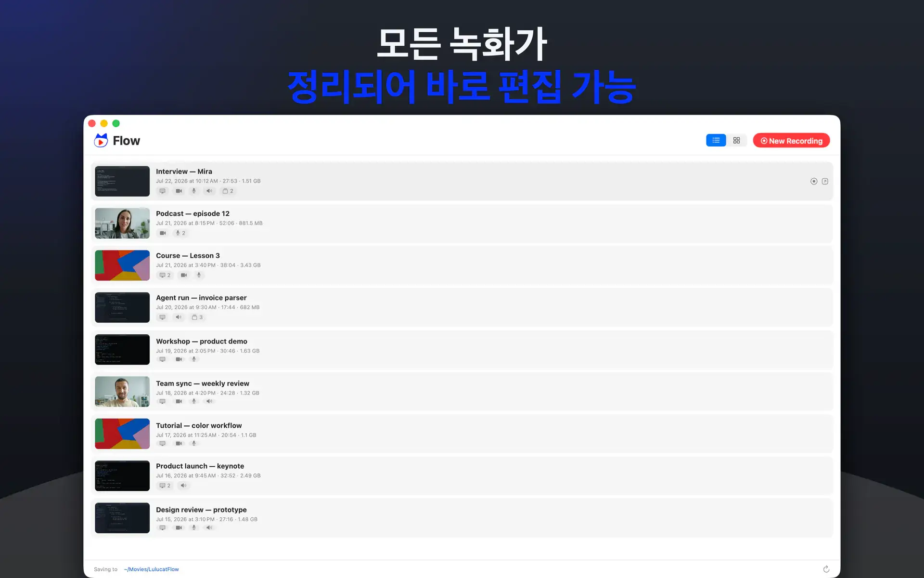Click the speaker icon under Team sync — weekly review
This screenshot has width=924, height=578.
coord(209,401)
